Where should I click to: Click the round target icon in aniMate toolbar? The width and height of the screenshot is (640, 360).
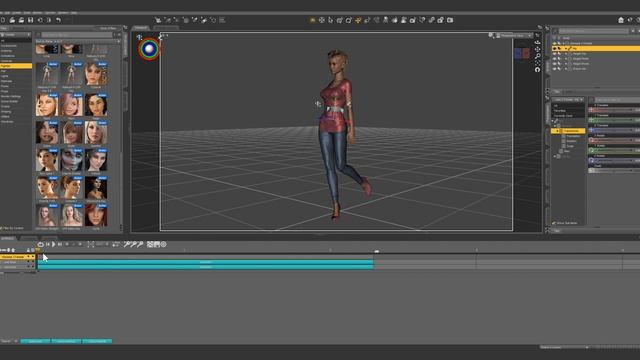click(164, 244)
